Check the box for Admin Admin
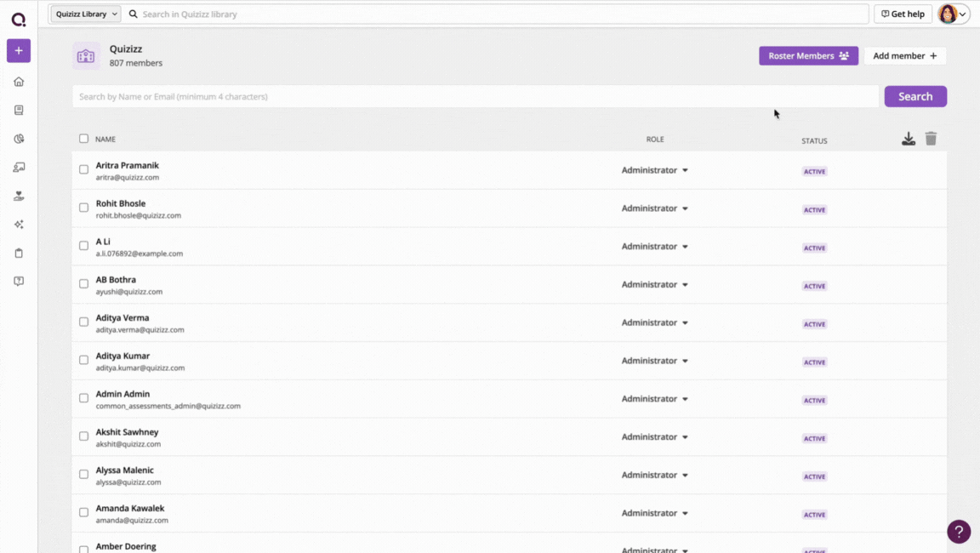The width and height of the screenshot is (980, 553). [x=83, y=398]
